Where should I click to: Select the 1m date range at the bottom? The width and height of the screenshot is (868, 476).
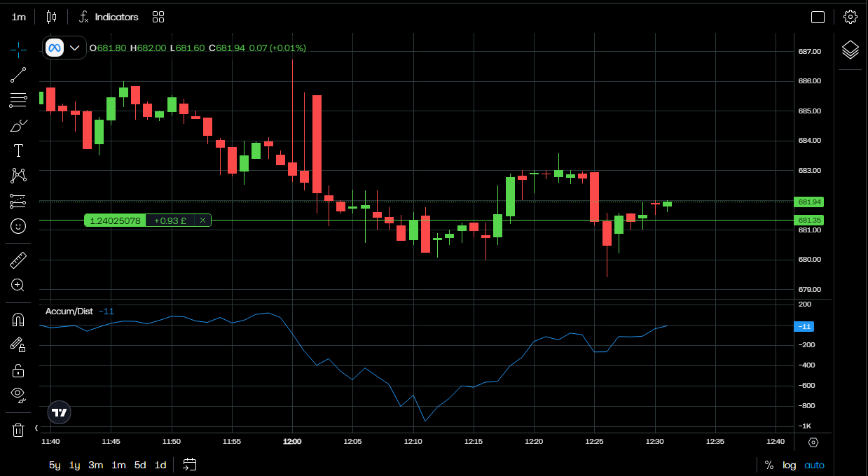[x=118, y=465]
